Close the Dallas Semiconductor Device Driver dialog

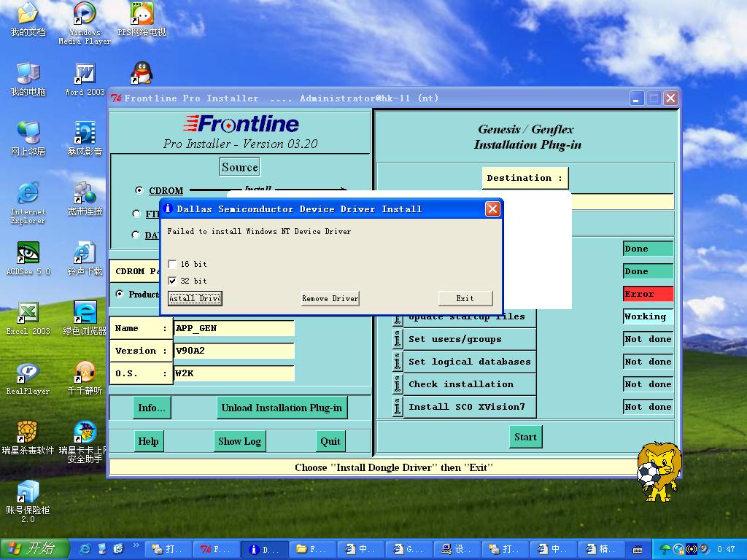click(x=492, y=209)
